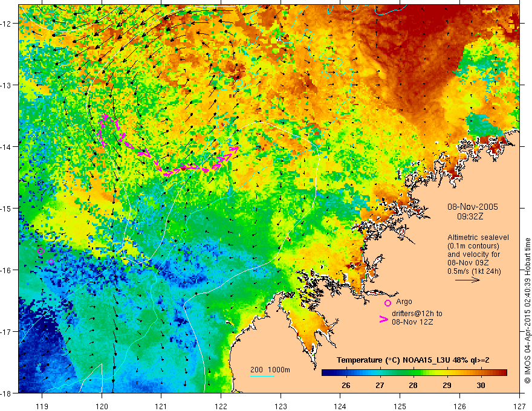Click the longitude axis label '123'

click(x=281, y=406)
